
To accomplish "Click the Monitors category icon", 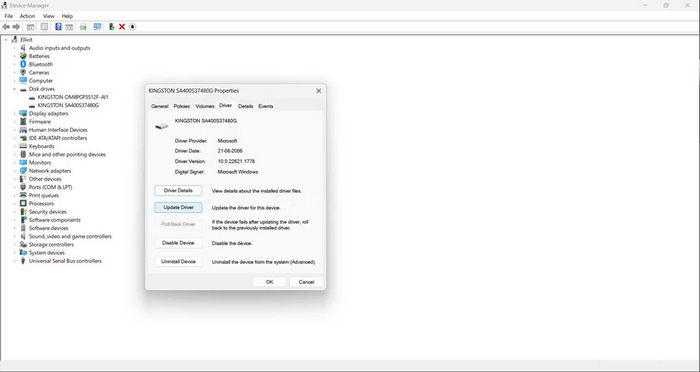I will click(23, 163).
